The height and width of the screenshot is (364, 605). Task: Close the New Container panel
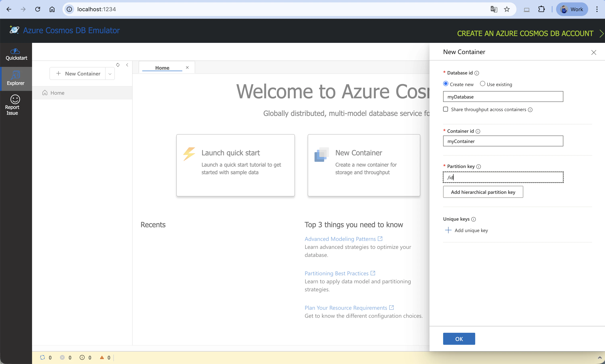click(594, 52)
